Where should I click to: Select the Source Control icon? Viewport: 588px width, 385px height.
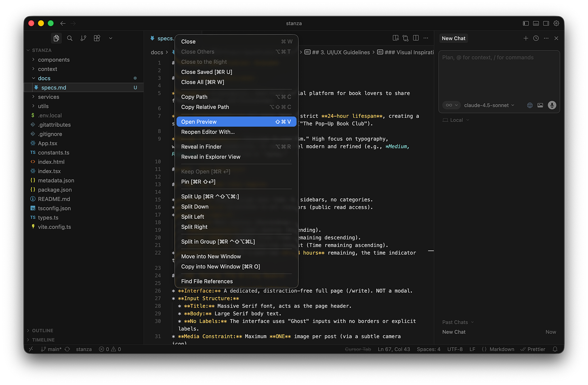pos(83,38)
